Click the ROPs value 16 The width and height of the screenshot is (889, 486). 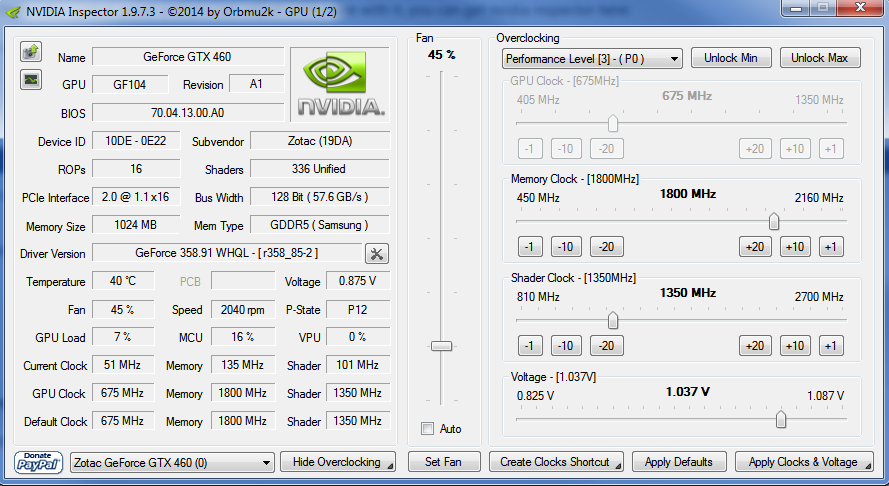pyautogui.click(x=136, y=168)
